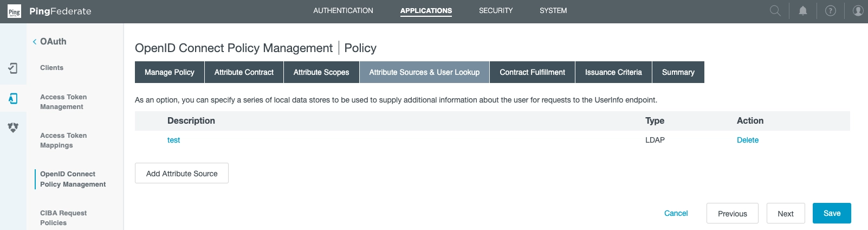The image size is (868, 230).
Task: Switch to the Issuance Criteria tab
Action: pyautogui.click(x=613, y=72)
